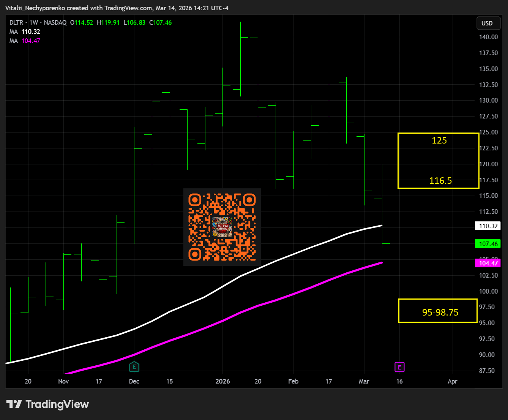Select the MA 104.47 legend row
508x420 pixels.
[x=25, y=41]
